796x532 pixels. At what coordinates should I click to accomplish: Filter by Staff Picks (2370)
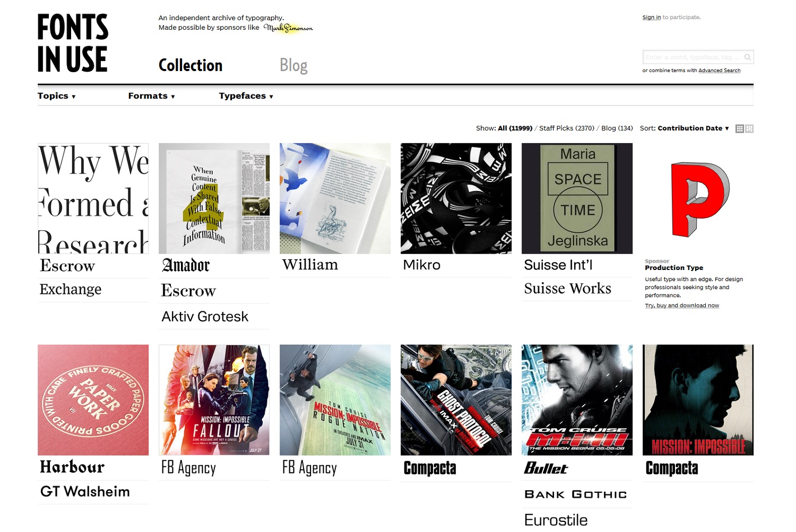pos(567,128)
